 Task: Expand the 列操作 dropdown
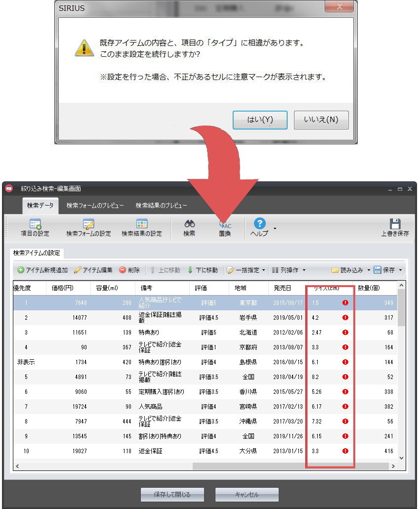pos(304,270)
